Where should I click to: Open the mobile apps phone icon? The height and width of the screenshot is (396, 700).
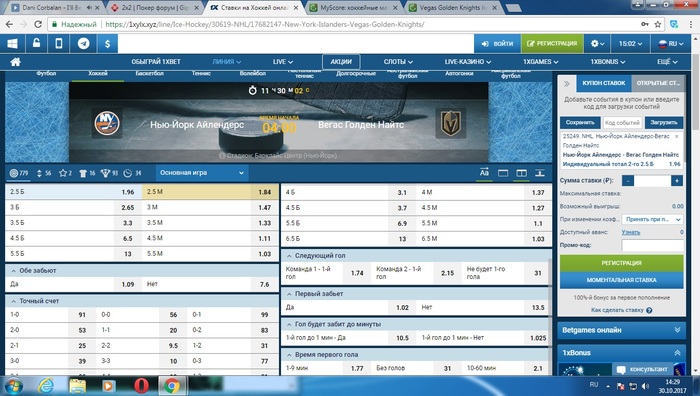[x=59, y=44]
